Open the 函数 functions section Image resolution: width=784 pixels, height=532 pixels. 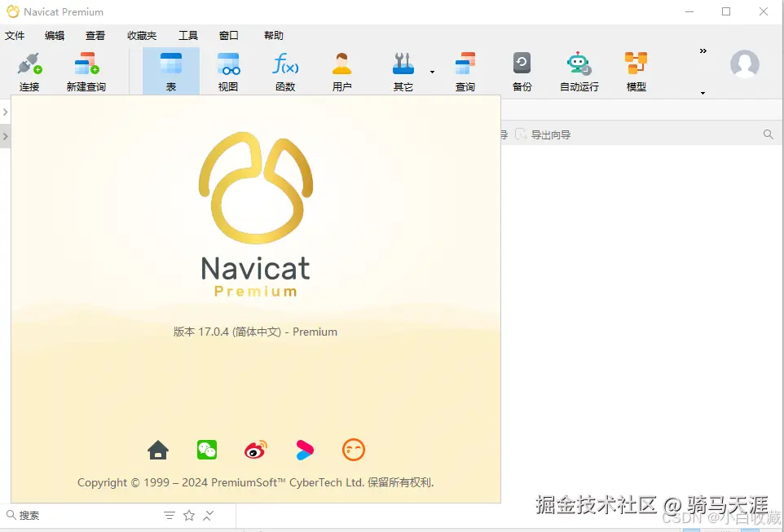[x=285, y=72]
